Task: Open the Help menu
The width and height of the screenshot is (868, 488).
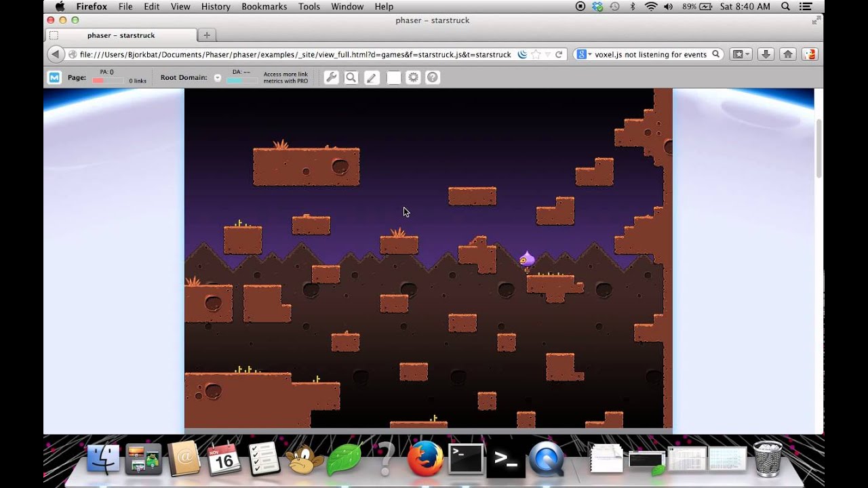Action: (x=384, y=7)
